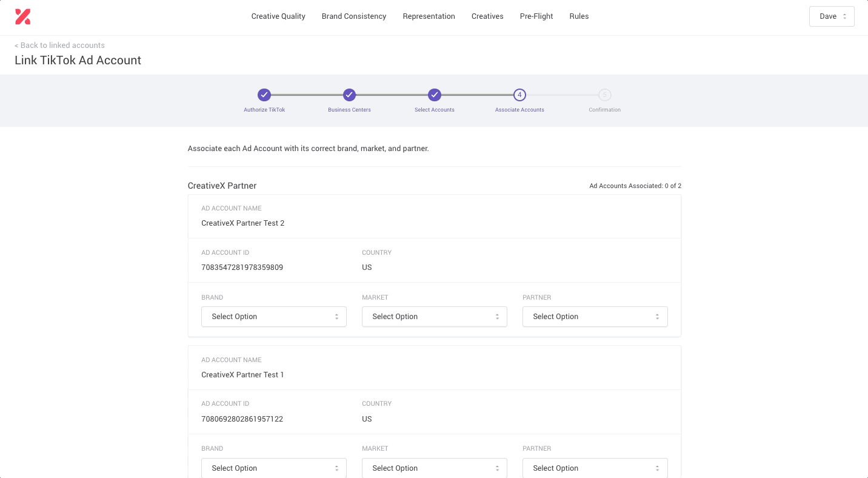This screenshot has height=478, width=868.
Task: Click the CreativeX logo icon
Action: 23,16
